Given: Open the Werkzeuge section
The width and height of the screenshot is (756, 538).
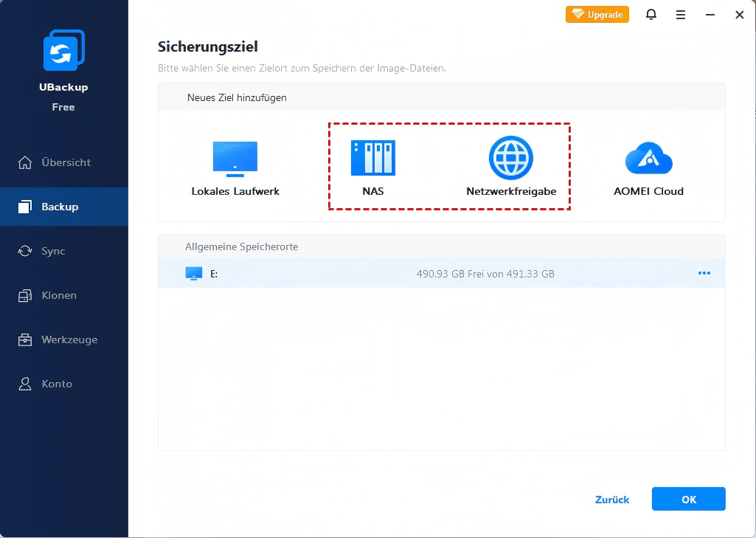Looking at the screenshot, I should point(69,339).
